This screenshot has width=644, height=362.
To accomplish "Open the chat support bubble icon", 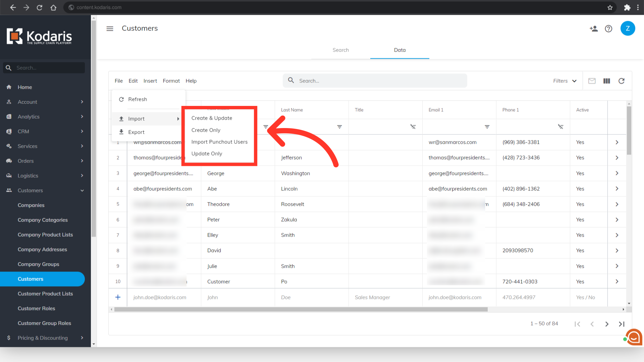I will pyautogui.click(x=634, y=337).
